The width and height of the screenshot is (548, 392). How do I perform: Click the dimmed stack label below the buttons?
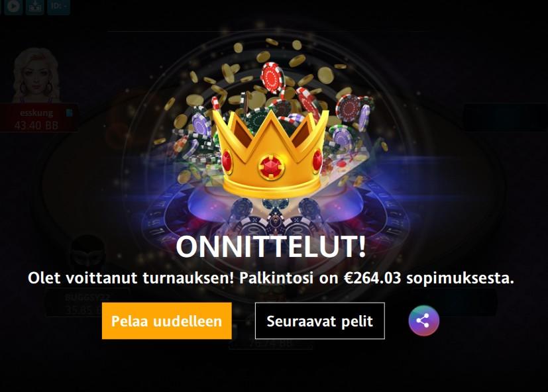click(x=271, y=344)
